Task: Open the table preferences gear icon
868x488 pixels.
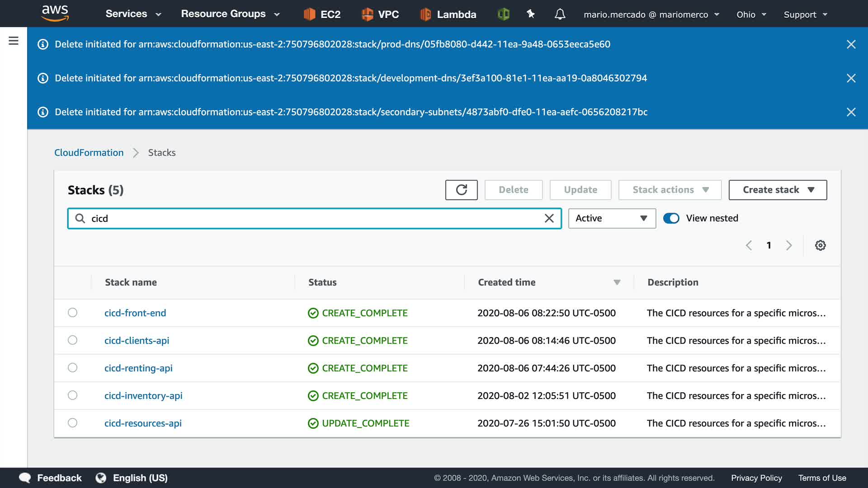Action: [820, 245]
